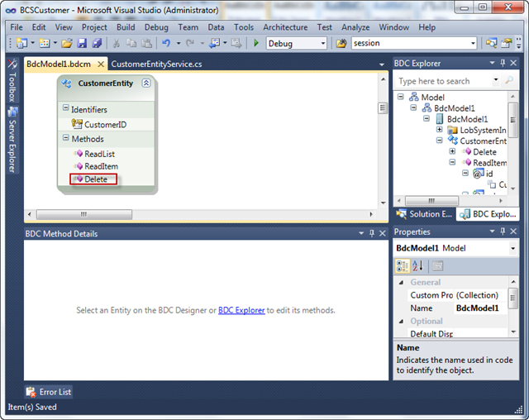Open the session find combo box dropdown
Viewport: 529px width, 420px height.
click(x=473, y=43)
